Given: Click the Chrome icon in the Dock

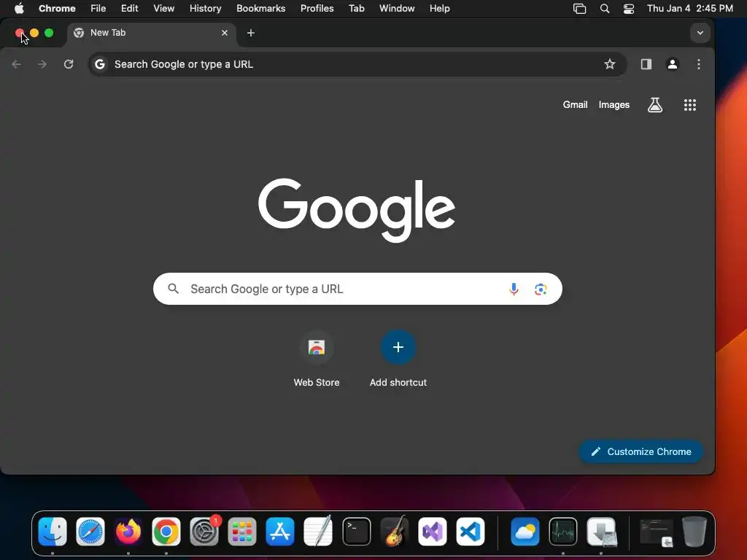Looking at the screenshot, I should coord(166,532).
